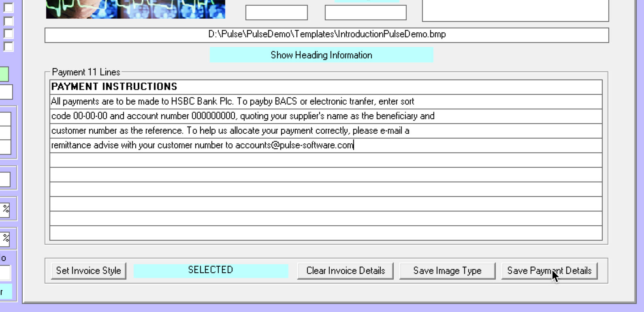Save the payment details
This screenshot has width=644, height=312.
point(549,271)
